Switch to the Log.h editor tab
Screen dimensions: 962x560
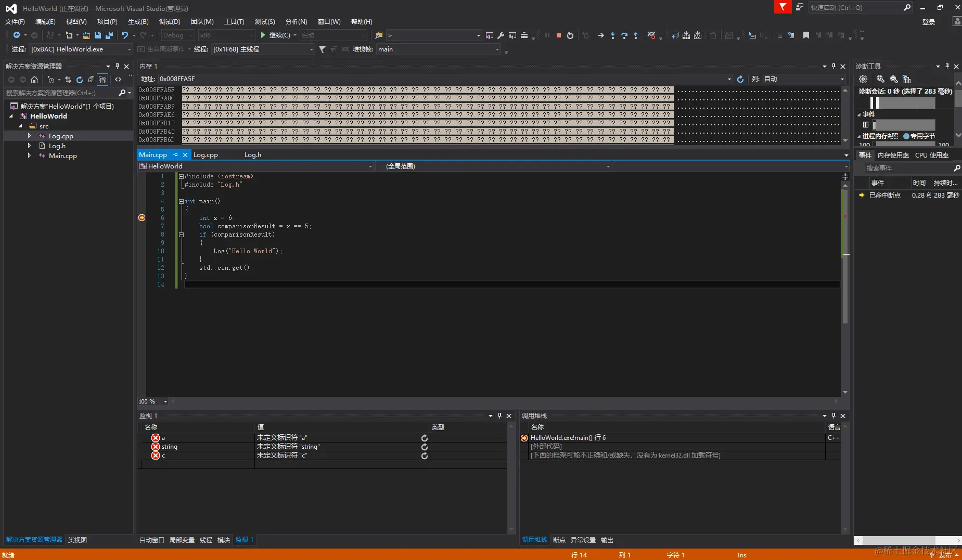[x=253, y=155]
